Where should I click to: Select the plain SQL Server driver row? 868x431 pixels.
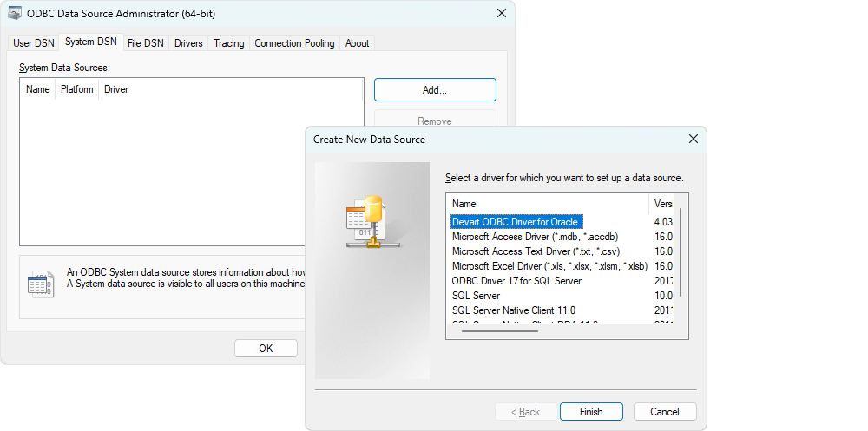click(x=476, y=296)
